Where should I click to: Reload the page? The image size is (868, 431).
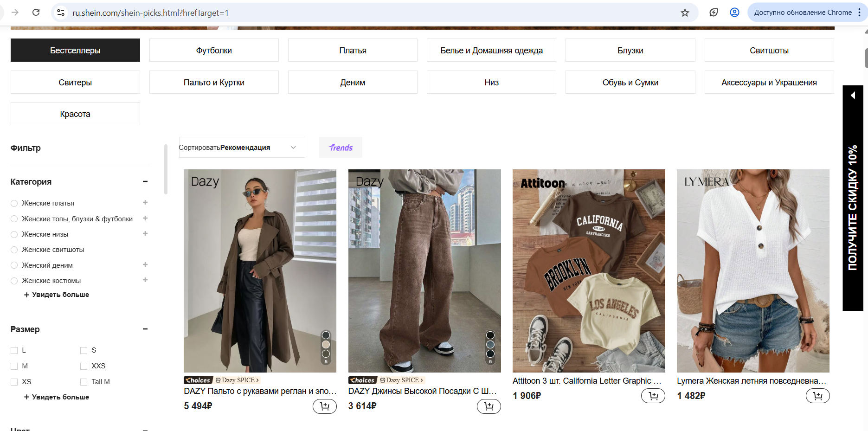pos(36,13)
